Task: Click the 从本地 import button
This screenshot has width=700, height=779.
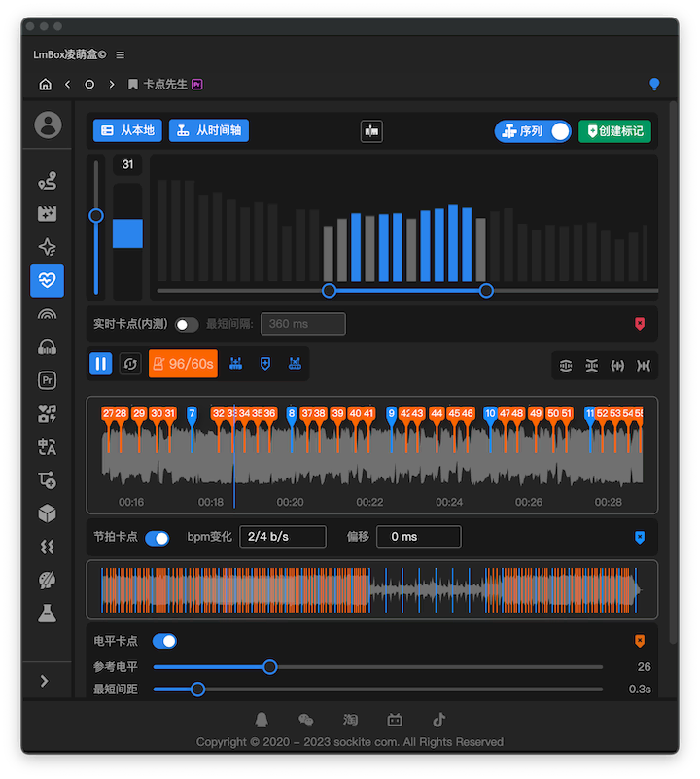Action: click(127, 130)
